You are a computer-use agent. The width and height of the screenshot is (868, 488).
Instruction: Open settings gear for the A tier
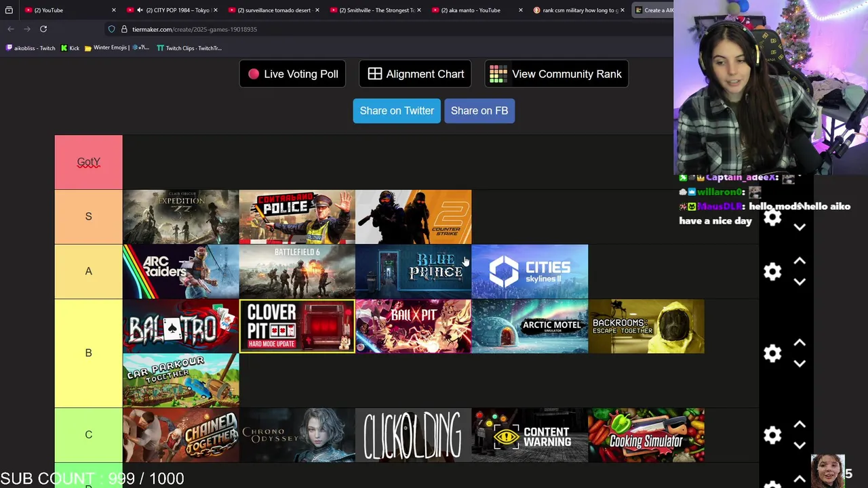coord(772,272)
